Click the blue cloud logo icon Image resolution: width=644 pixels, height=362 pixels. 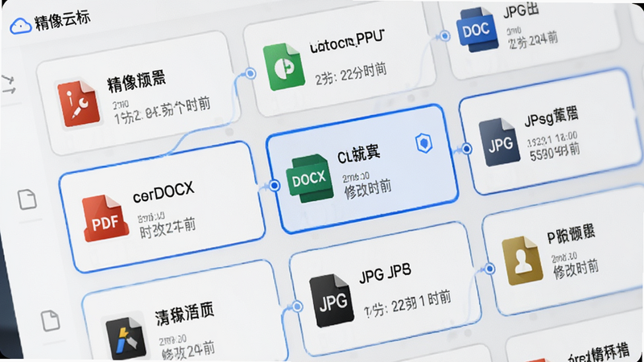pyautogui.click(x=21, y=27)
